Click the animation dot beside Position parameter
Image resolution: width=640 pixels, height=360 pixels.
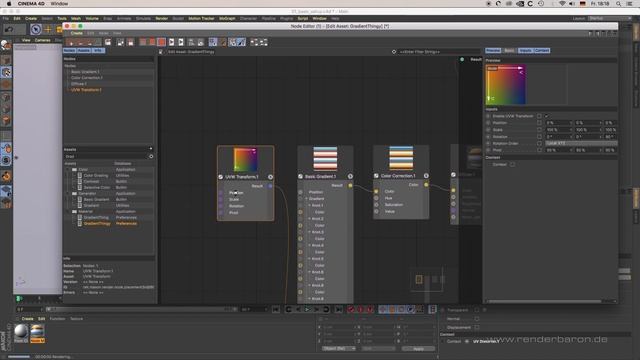488,123
